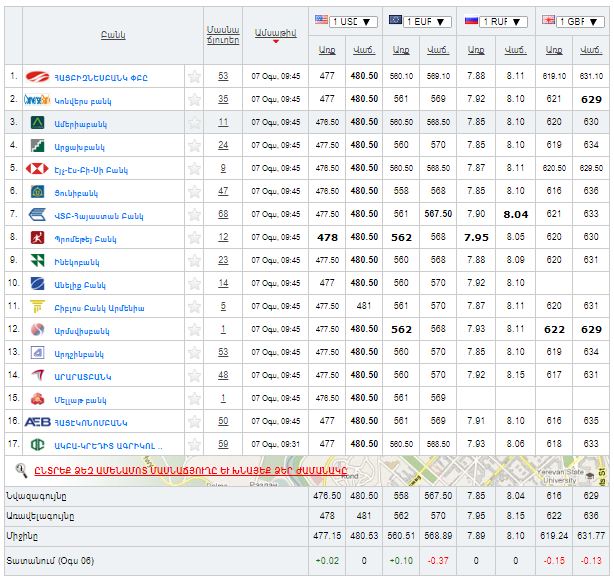Toggle favorite star for HSBC row
Viewport: 614px width, 581px height.
tap(194, 168)
